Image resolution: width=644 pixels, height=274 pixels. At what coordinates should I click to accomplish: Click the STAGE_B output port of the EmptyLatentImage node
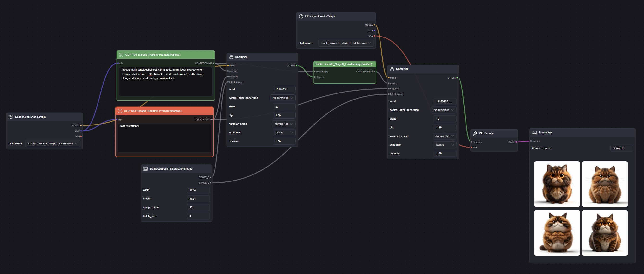point(210,183)
